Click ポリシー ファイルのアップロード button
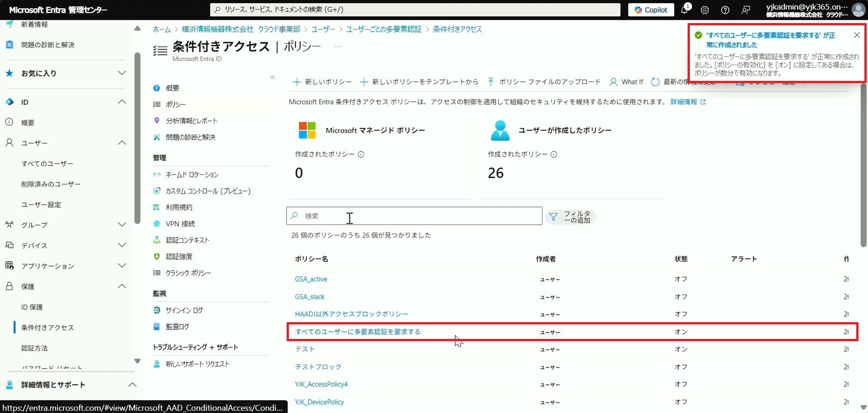The image size is (868, 413). [544, 82]
